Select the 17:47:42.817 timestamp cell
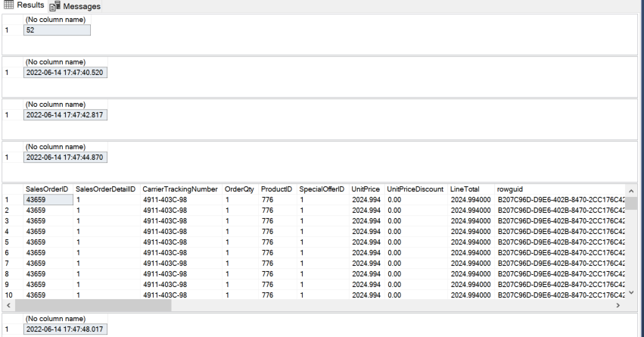 [64, 115]
